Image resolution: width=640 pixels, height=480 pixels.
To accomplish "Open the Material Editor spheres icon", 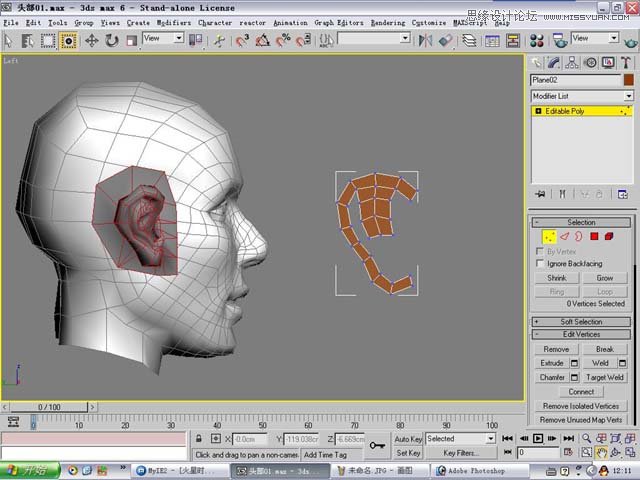I will point(537,41).
